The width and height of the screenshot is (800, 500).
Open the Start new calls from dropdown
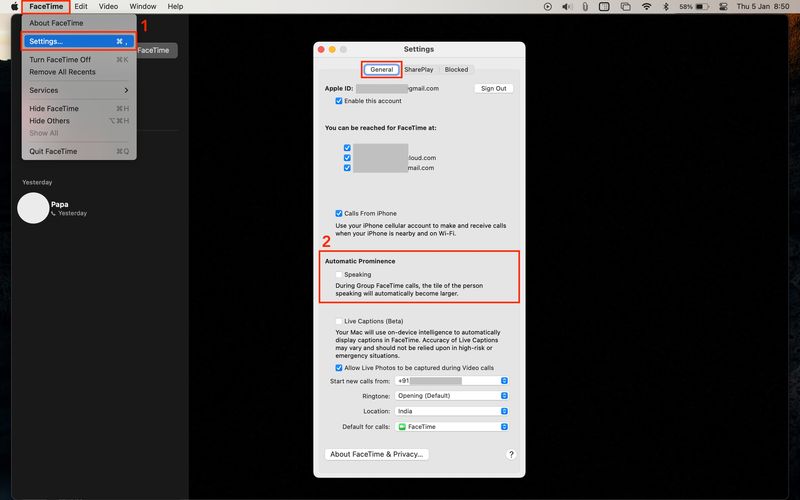452,381
